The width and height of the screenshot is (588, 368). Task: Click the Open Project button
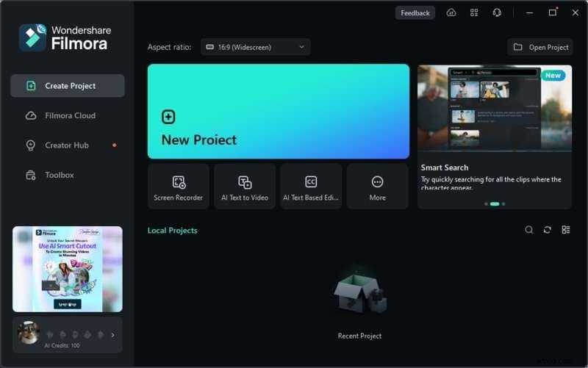pos(540,47)
